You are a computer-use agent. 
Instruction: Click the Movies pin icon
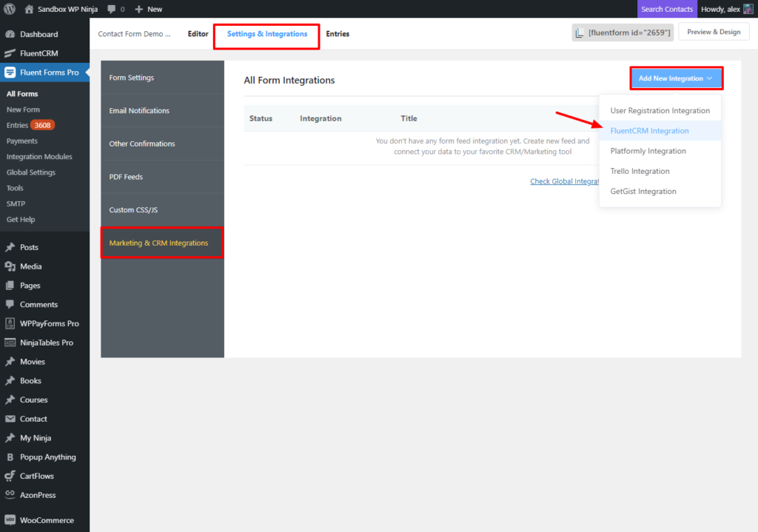[10, 362]
